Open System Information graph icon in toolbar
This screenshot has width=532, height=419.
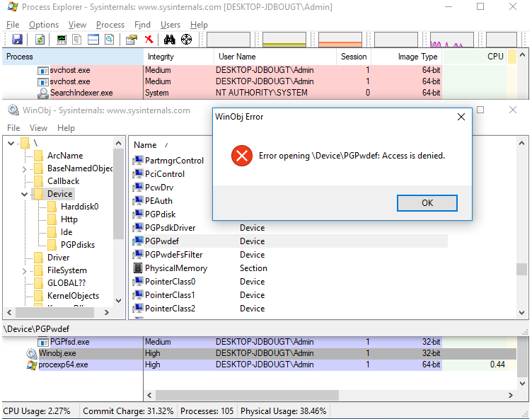point(62,40)
